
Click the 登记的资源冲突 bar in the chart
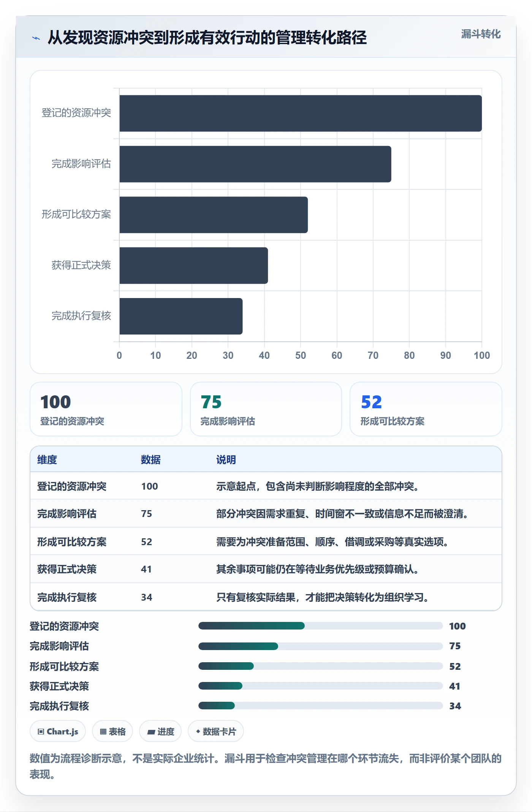click(301, 113)
